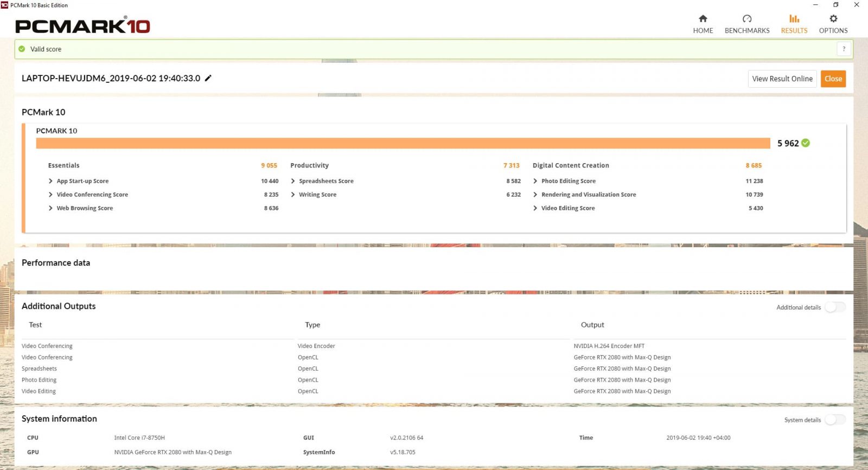Click the Photo Editing score 11 238

click(754, 181)
